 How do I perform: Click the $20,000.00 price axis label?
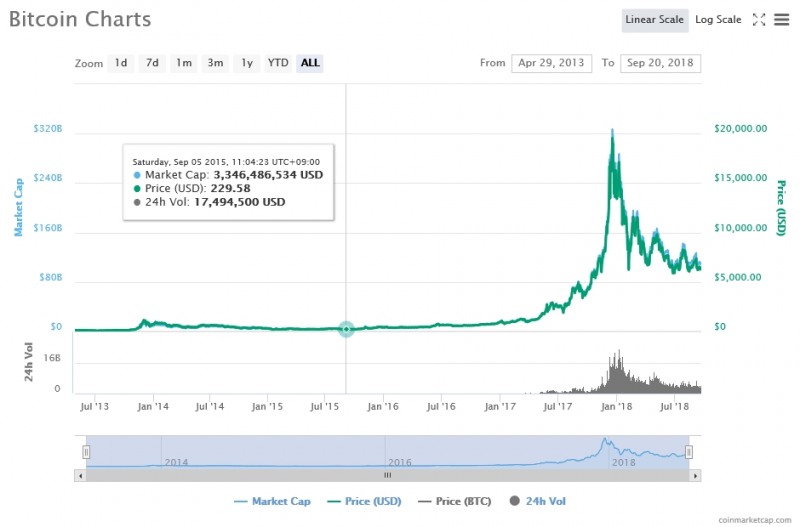(740, 129)
